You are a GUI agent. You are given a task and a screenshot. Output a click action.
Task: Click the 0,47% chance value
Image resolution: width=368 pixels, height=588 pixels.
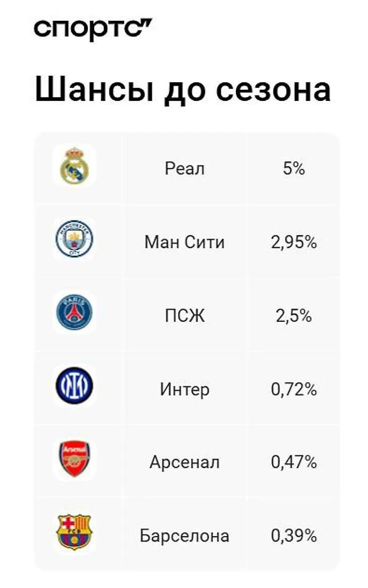pyautogui.click(x=294, y=462)
